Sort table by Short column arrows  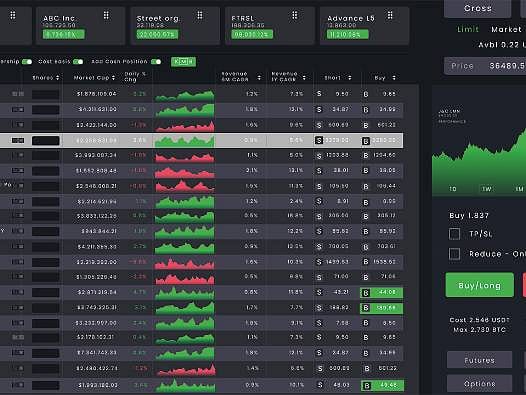pos(350,78)
